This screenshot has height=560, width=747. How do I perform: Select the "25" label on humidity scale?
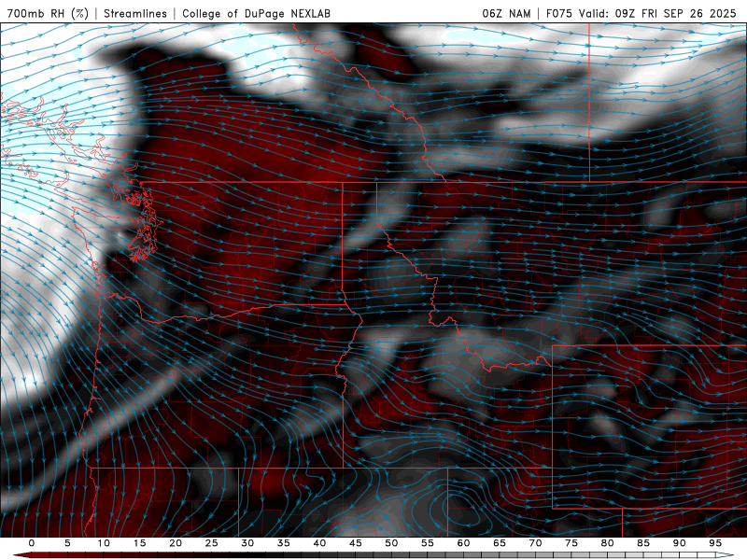(212, 543)
